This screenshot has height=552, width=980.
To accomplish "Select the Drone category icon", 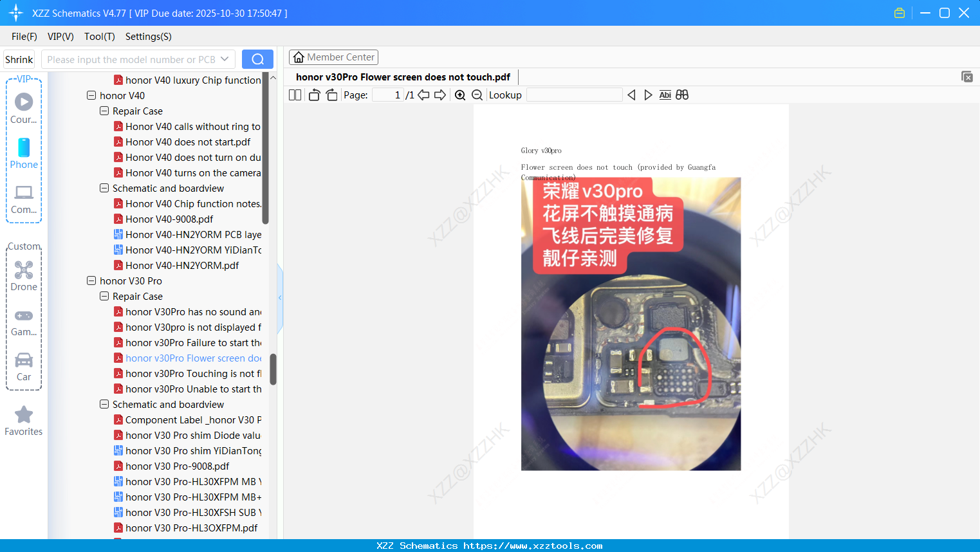I will coord(24,276).
